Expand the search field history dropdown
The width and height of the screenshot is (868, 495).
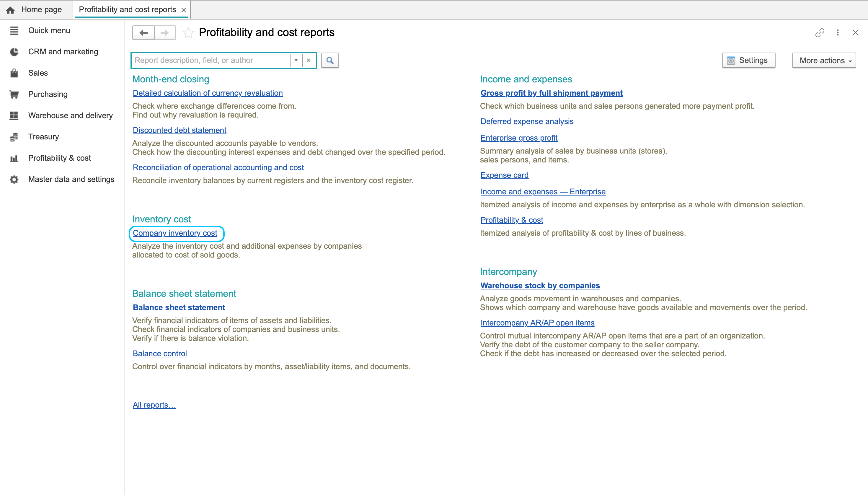tap(296, 60)
